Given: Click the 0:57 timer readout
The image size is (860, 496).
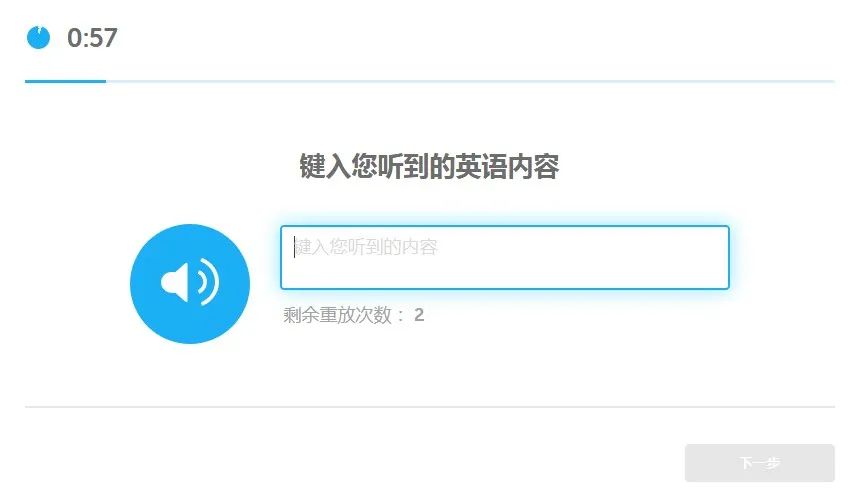Looking at the screenshot, I should coord(92,38).
